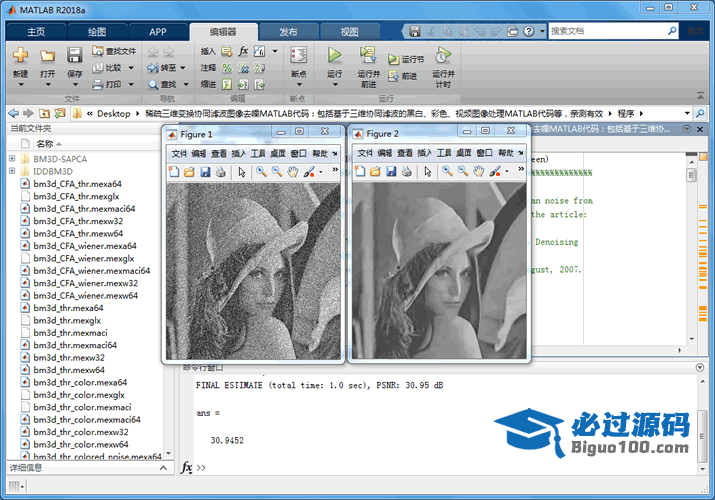Expand the BM3D-SAPCA folder tree node

coord(12,159)
